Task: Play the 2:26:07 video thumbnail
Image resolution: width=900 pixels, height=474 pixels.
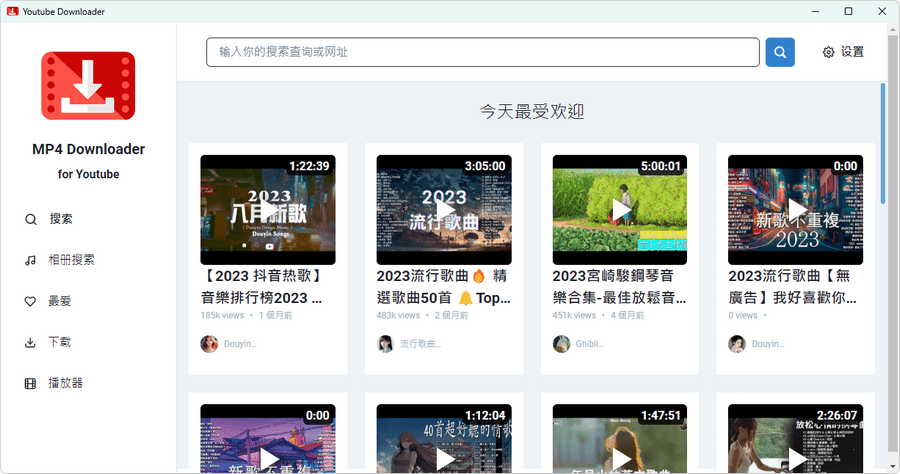Action: (796, 438)
